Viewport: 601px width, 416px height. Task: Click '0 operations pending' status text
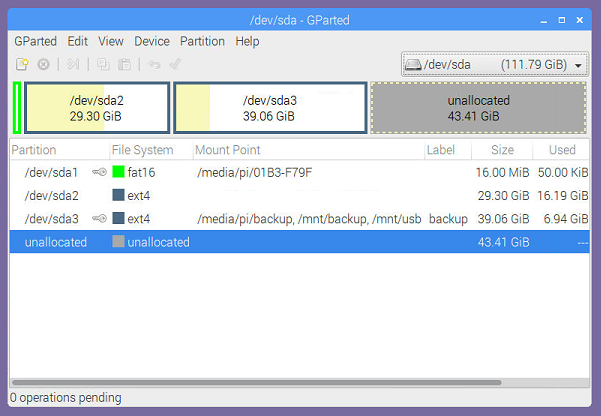[66, 398]
